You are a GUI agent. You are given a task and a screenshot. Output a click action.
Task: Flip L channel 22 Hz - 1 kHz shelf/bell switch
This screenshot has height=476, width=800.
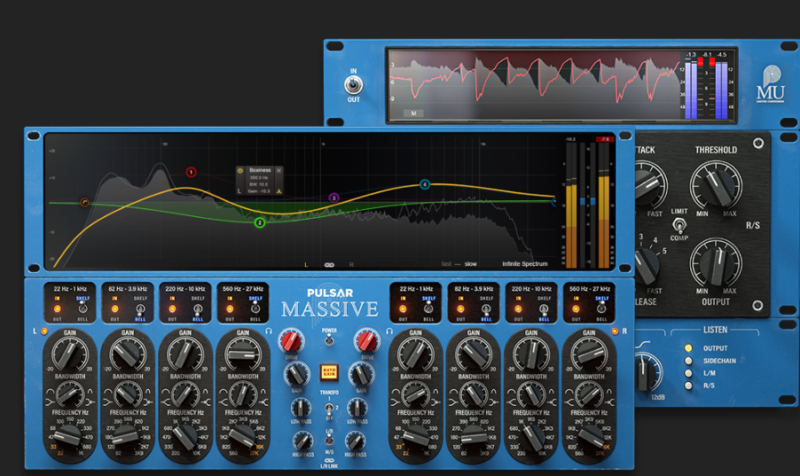click(x=82, y=308)
